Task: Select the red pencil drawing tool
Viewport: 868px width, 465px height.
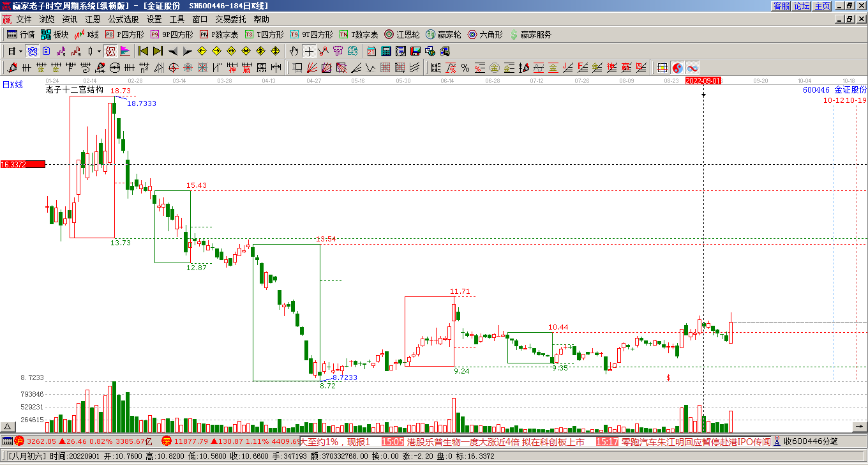Action: coord(12,67)
